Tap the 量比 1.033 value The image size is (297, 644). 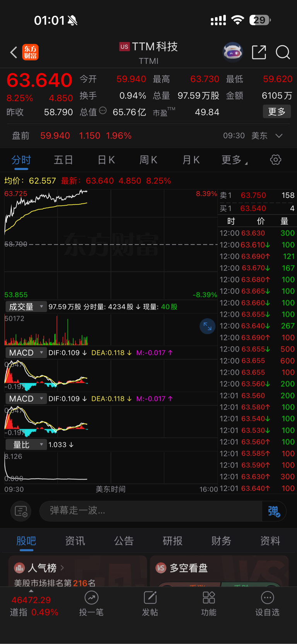[x=61, y=445]
